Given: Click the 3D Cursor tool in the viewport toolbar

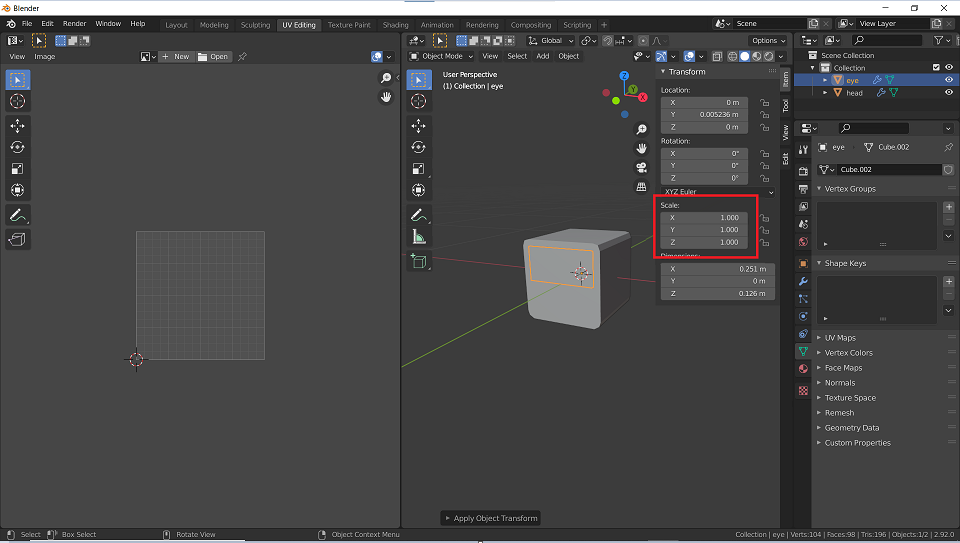Looking at the screenshot, I should (x=419, y=101).
